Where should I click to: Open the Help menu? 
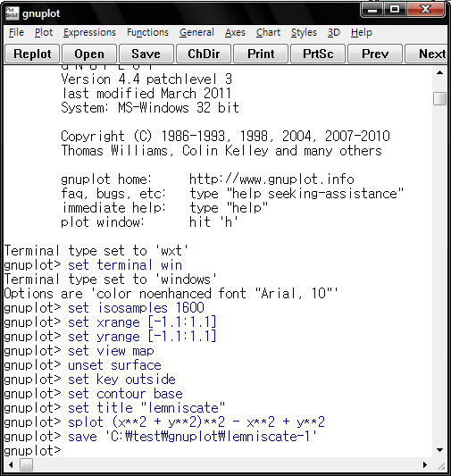[x=362, y=32]
